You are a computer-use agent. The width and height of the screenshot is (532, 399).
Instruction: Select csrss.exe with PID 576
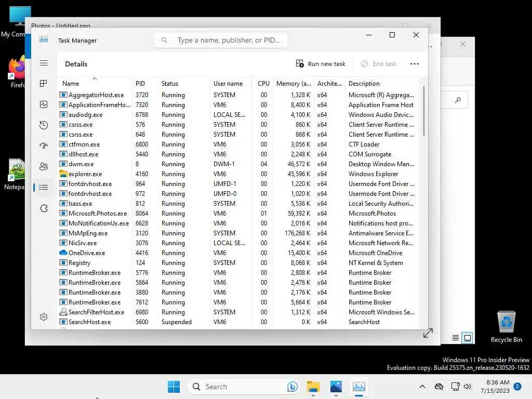tap(237, 125)
